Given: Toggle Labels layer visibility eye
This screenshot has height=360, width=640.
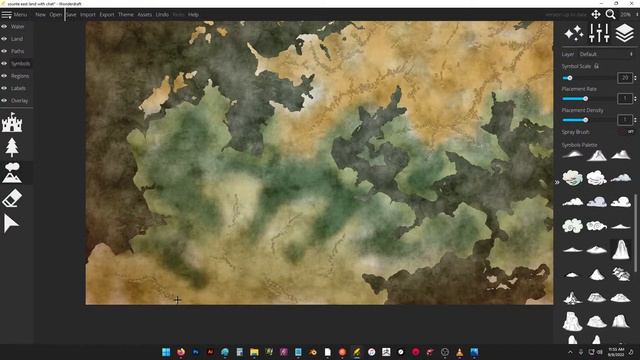Looking at the screenshot, I should [x=4, y=88].
